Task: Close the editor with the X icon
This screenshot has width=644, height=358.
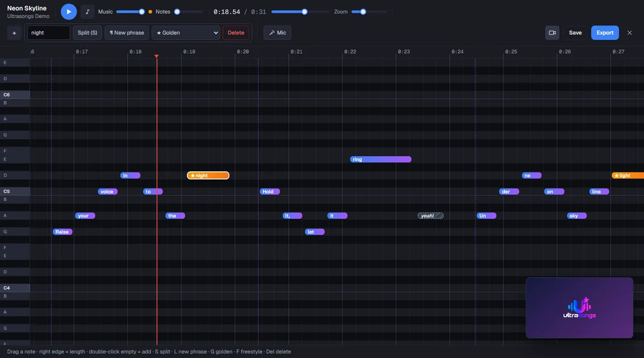Action: pyautogui.click(x=630, y=33)
